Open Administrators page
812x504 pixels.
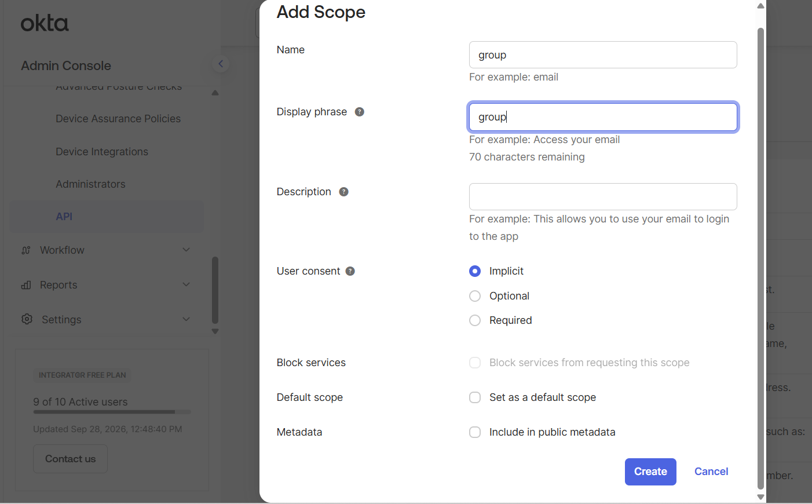tap(90, 184)
